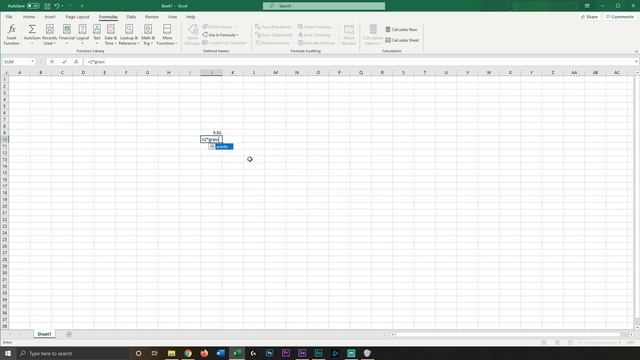Image resolution: width=640 pixels, height=360 pixels.
Task: Switch to the Page Layout tab
Action: point(77,17)
